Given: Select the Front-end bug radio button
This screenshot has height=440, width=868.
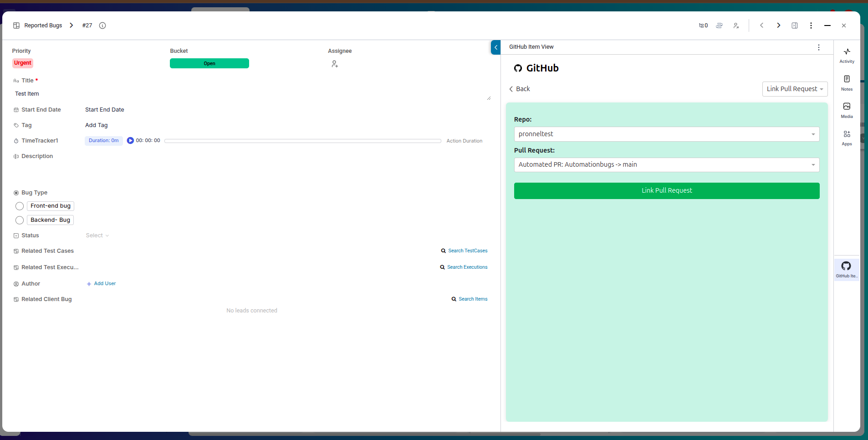Looking at the screenshot, I should (x=20, y=206).
